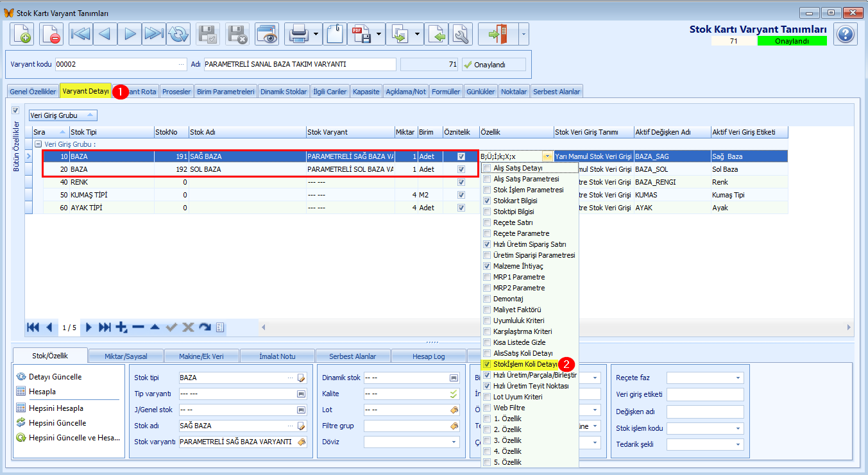
Task: Collapse the Veri Giriş Grubu tree group
Action: (x=38, y=144)
